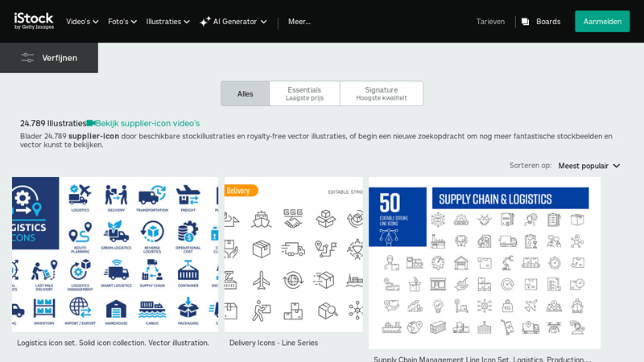Click the Inventory shelves icon
Screen dimensions: 644x362
click(44, 309)
